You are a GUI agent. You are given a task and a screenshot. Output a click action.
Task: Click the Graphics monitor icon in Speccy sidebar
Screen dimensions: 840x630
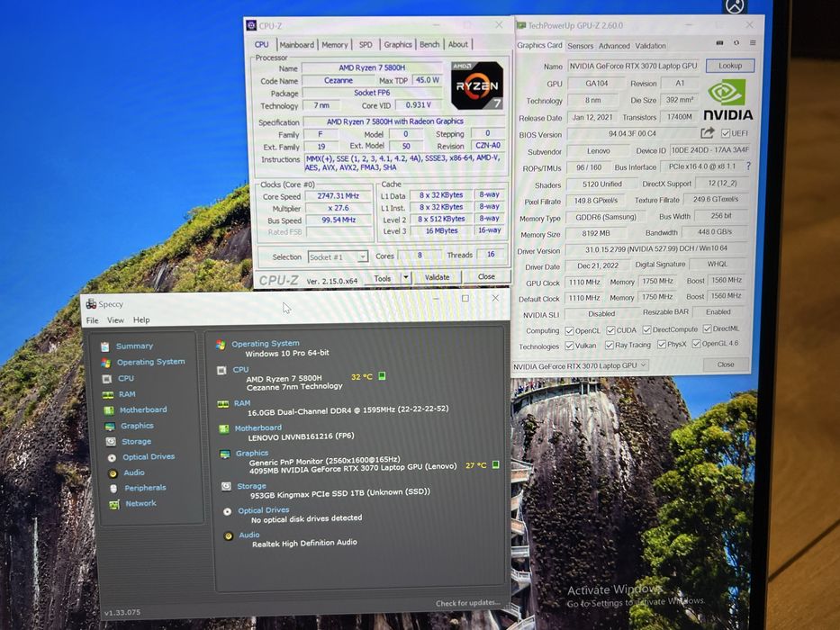tap(110, 427)
